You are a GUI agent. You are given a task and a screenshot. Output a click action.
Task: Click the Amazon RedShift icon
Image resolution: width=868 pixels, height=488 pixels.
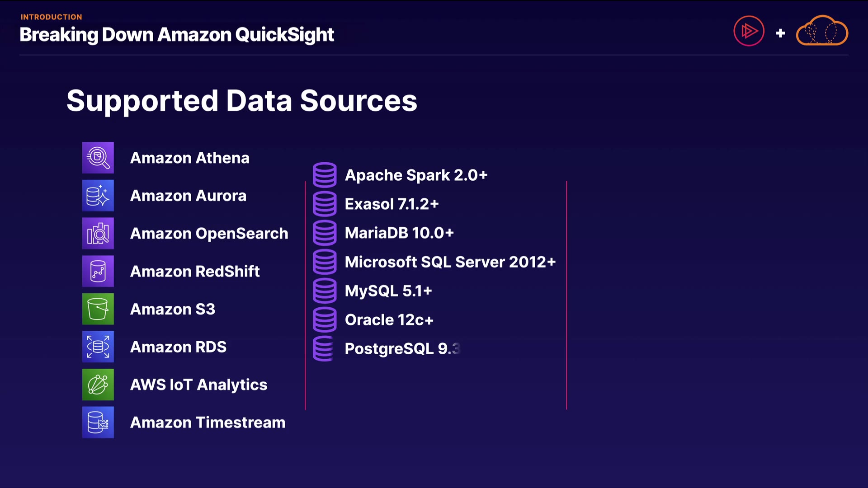[98, 271]
